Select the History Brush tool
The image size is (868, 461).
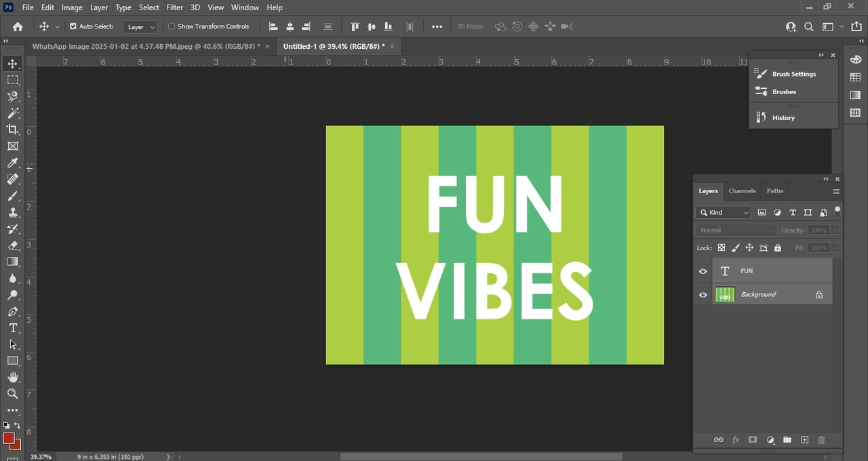coord(13,228)
